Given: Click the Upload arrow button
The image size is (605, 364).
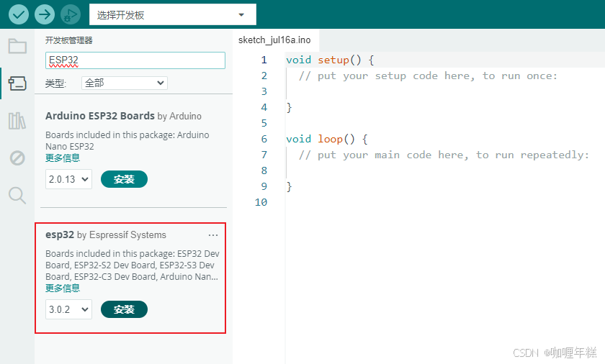Looking at the screenshot, I should [x=45, y=14].
